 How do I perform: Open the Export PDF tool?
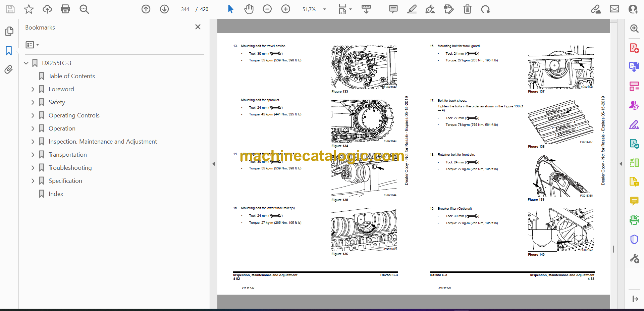pyautogui.click(x=634, y=67)
